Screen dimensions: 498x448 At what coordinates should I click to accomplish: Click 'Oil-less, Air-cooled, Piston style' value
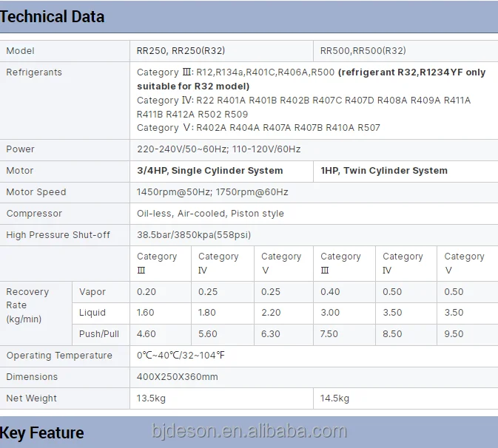(210, 214)
